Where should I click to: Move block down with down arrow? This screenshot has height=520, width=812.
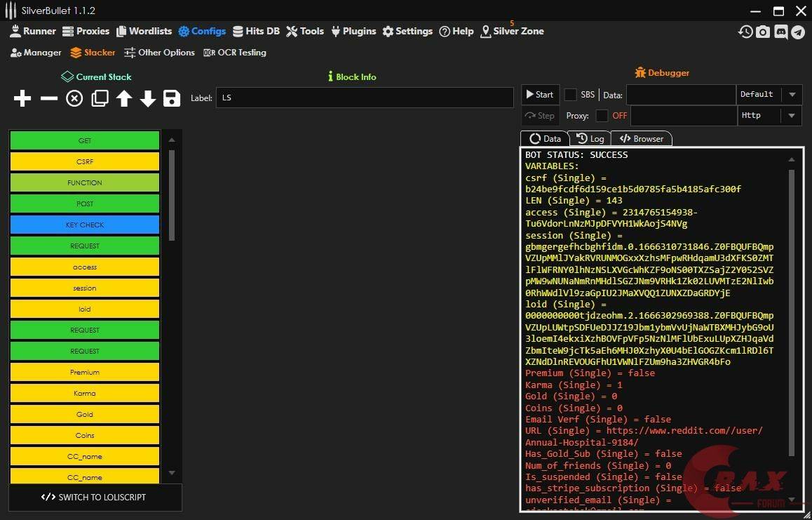pyautogui.click(x=148, y=98)
